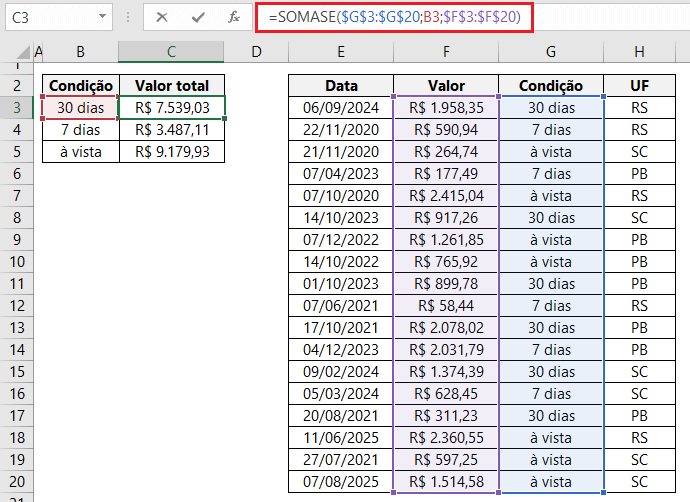This screenshot has width=690, height=502.
Task: Select column E header
Action: pos(341,52)
